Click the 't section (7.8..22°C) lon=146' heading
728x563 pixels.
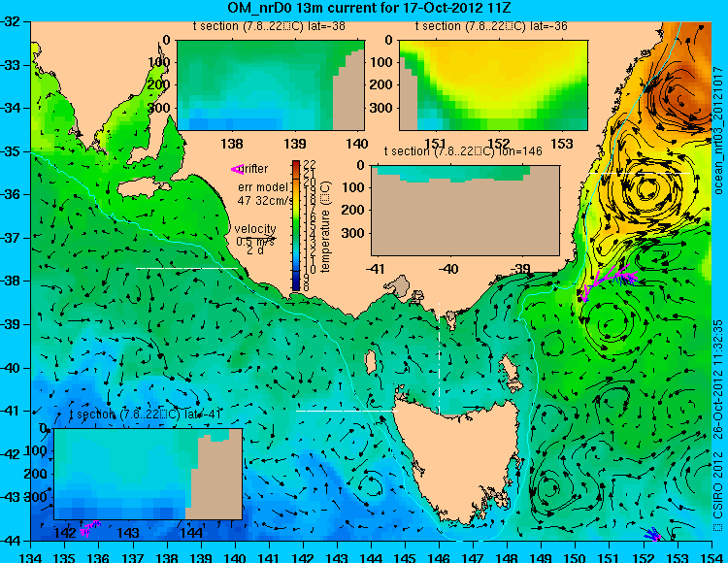coord(463,151)
